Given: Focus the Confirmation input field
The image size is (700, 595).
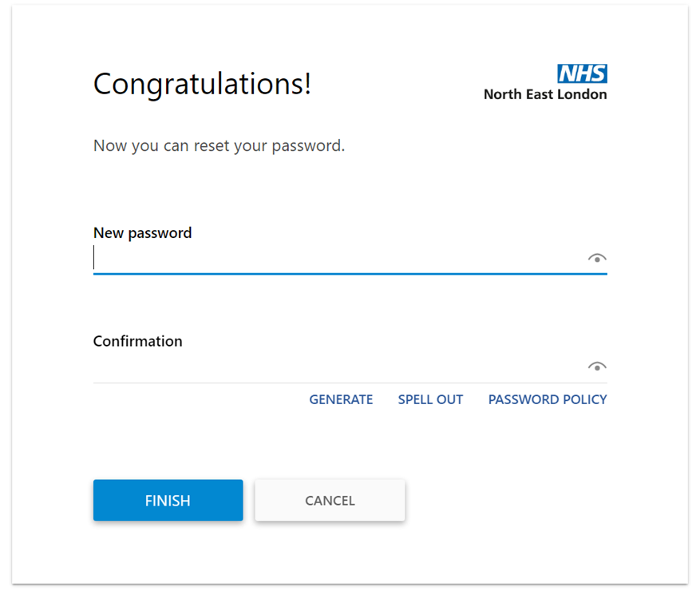Looking at the screenshot, I should [x=319, y=367].
